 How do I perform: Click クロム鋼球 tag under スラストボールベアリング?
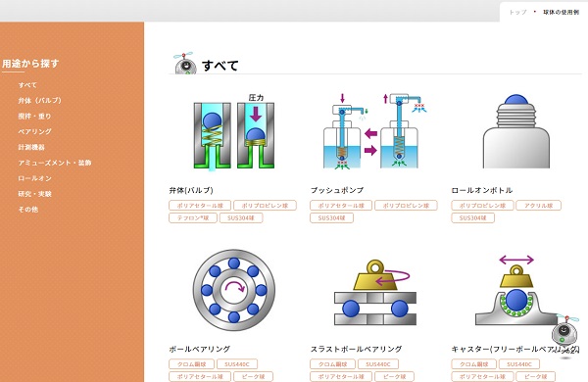pos(332,364)
